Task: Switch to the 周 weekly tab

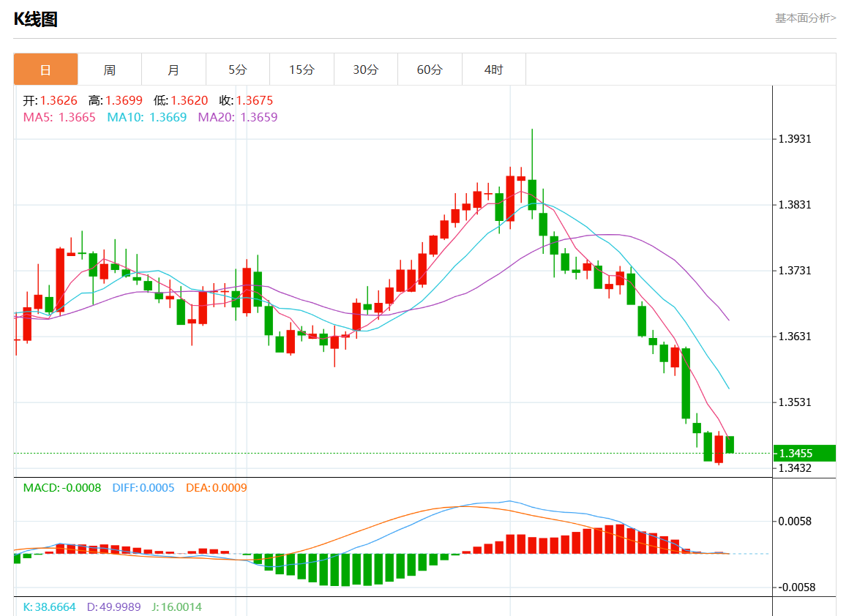Action: [110, 70]
